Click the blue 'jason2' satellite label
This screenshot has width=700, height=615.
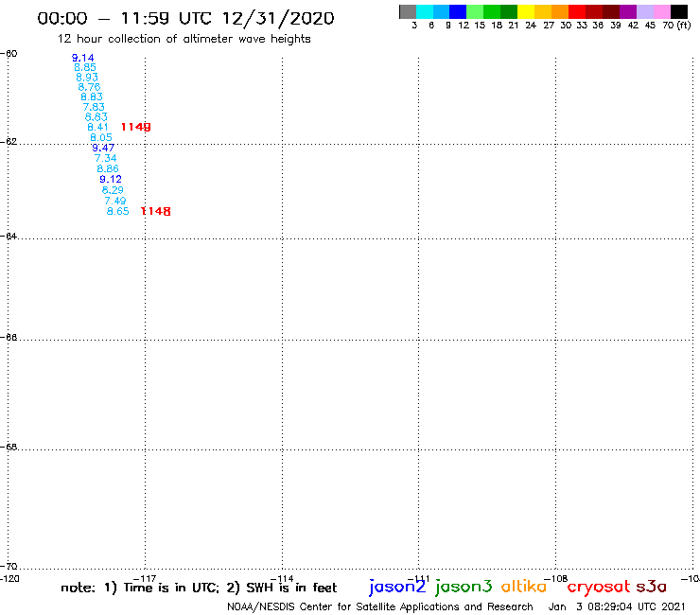click(397, 587)
